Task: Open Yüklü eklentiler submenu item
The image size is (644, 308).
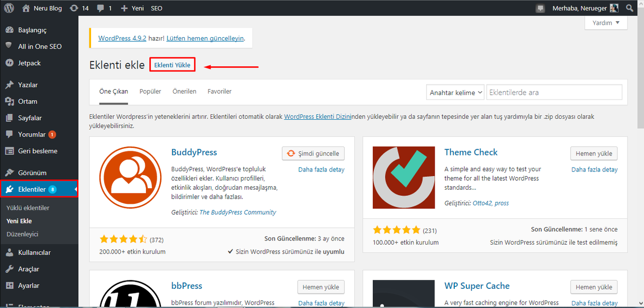Action: 28,207
